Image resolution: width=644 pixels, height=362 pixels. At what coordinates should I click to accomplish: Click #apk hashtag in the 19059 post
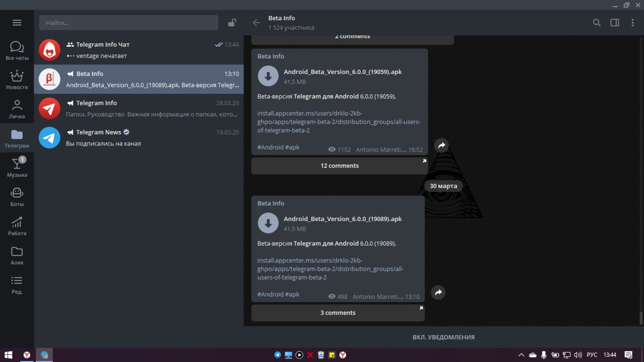tap(292, 147)
